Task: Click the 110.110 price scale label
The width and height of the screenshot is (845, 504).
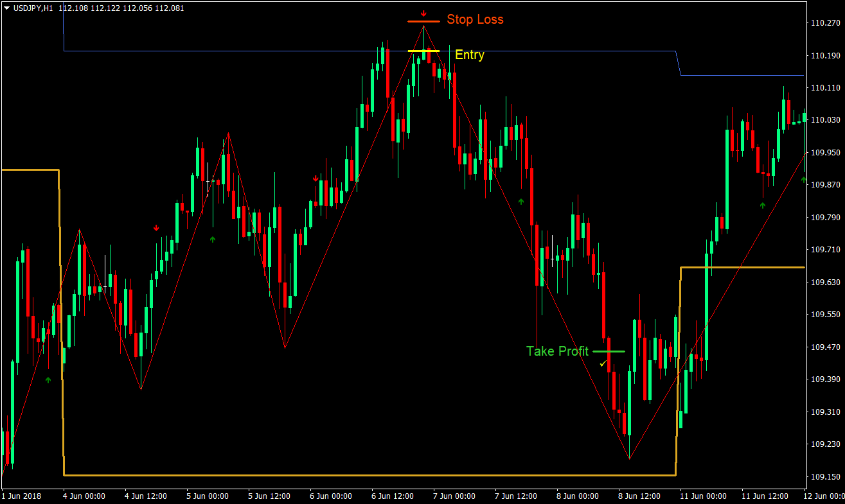Action: point(826,88)
